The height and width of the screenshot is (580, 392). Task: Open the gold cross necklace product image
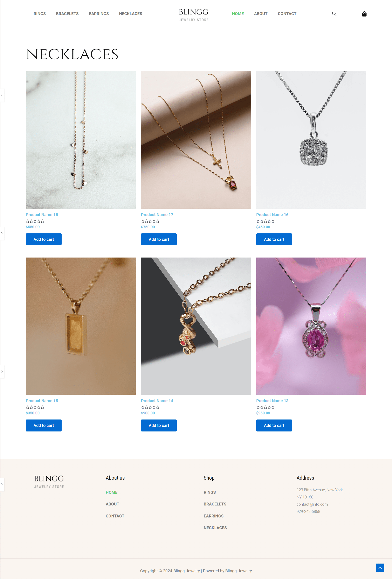point(196,140)
